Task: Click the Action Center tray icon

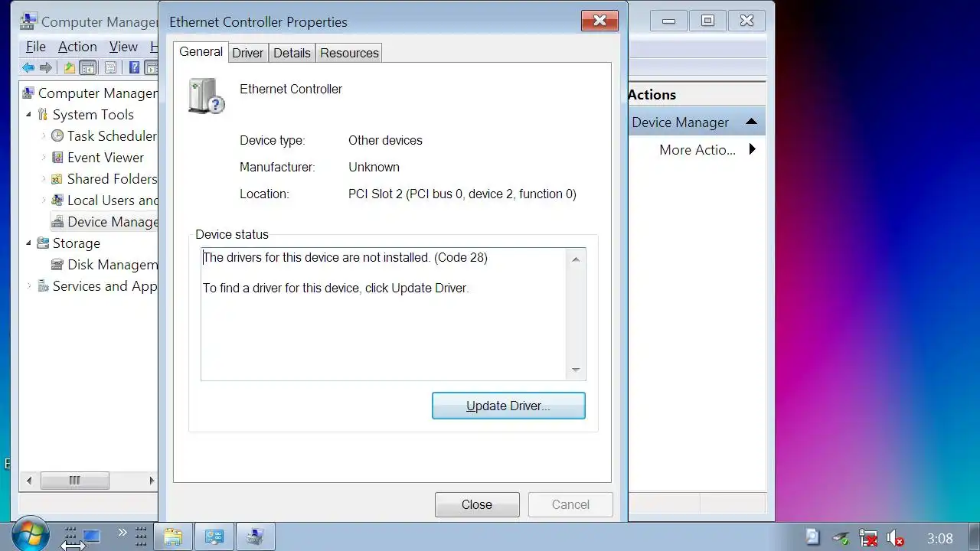Action: [x=813, y=538]
